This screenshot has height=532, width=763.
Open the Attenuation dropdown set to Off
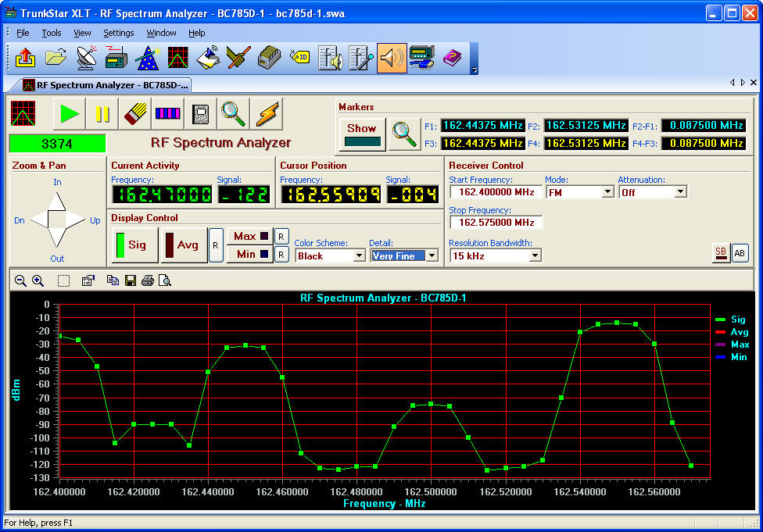(x=681, y=192)
